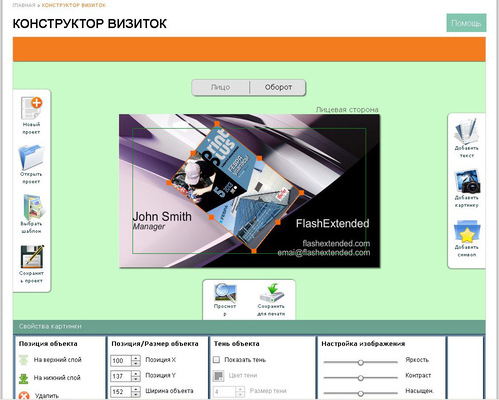Select the Выбрать шаблон icon
Screen dimensions: 499x400
click(x=32, y=207)
